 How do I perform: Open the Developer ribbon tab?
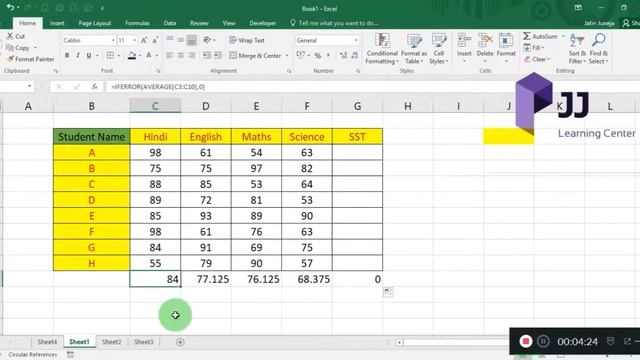[263, 23]
